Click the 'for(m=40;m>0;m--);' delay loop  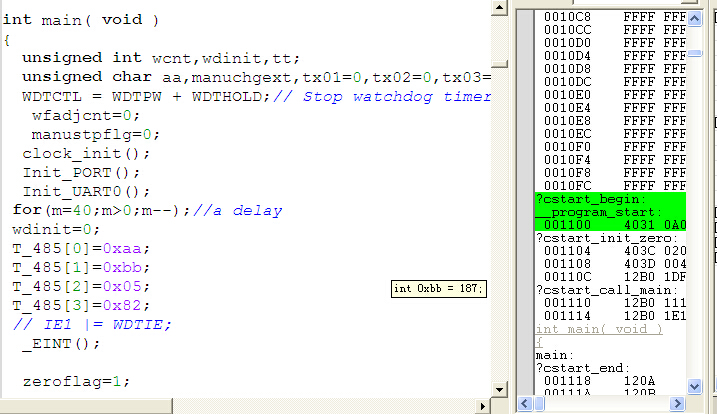[102, 210]
